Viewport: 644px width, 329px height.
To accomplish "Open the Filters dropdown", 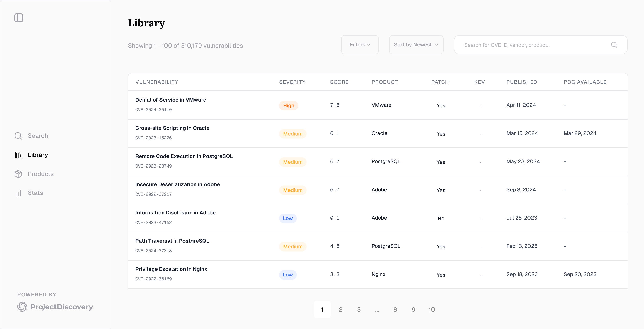I will [x=360, y=45].
